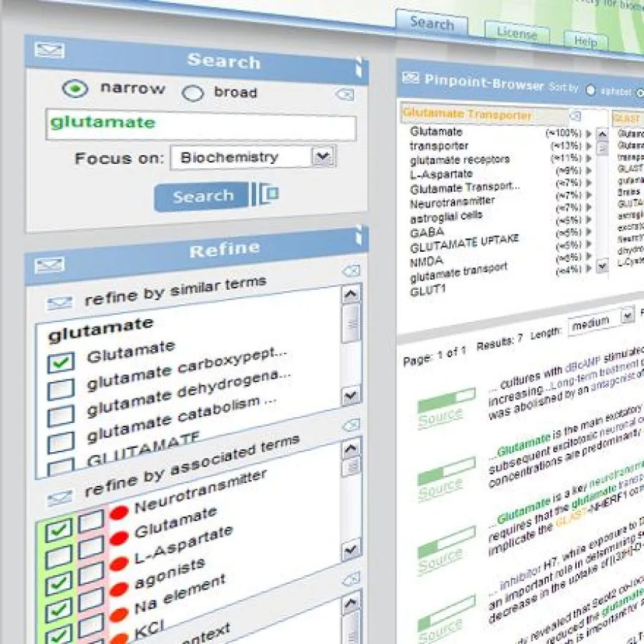Image resolution: width=644 pixels, height=644 pixels.
Task: Check the 'glutamate catabolism ...' checkbox
Action: (61, 442)
